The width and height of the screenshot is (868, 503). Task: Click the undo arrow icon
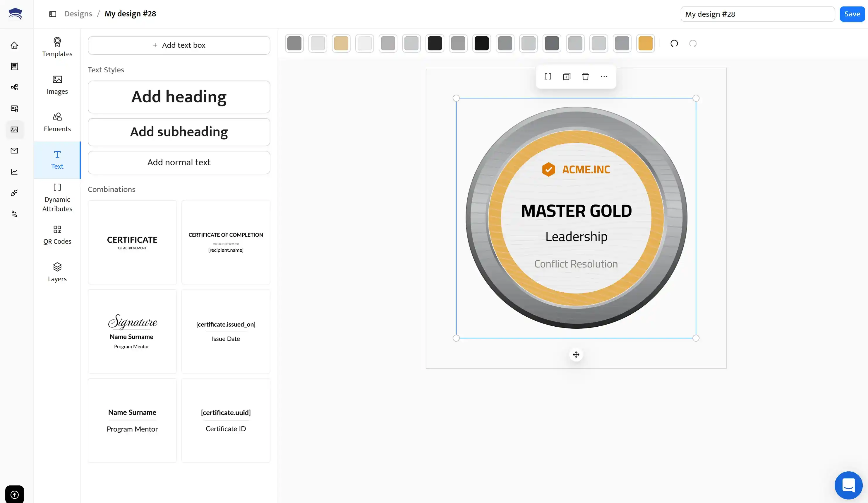click(674, 43)
